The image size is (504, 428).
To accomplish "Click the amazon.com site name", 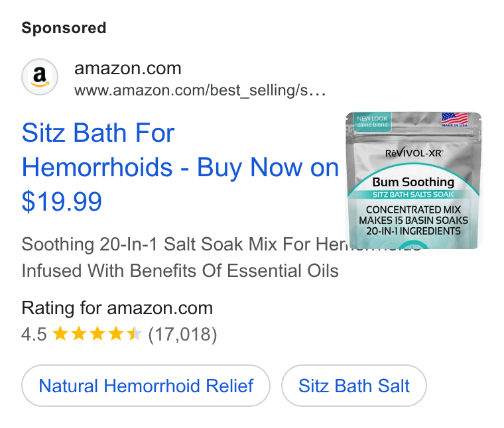I will click(x=128, y=68).
